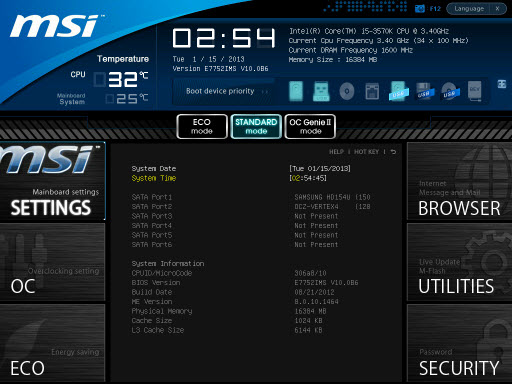Viewport: 512px width, 384px height.
Task: Click the hard disk boot device icon
Action: (x=296, y=91)
